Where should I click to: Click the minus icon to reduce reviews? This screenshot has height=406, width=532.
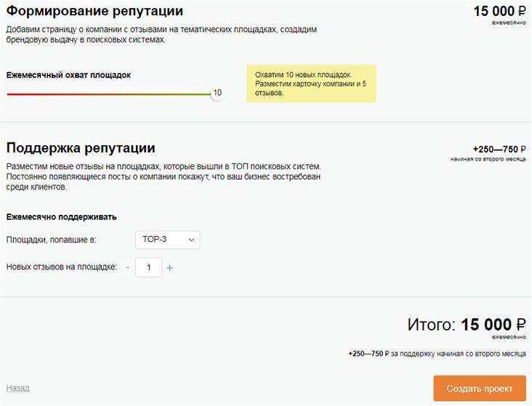[x=128, y=268]
